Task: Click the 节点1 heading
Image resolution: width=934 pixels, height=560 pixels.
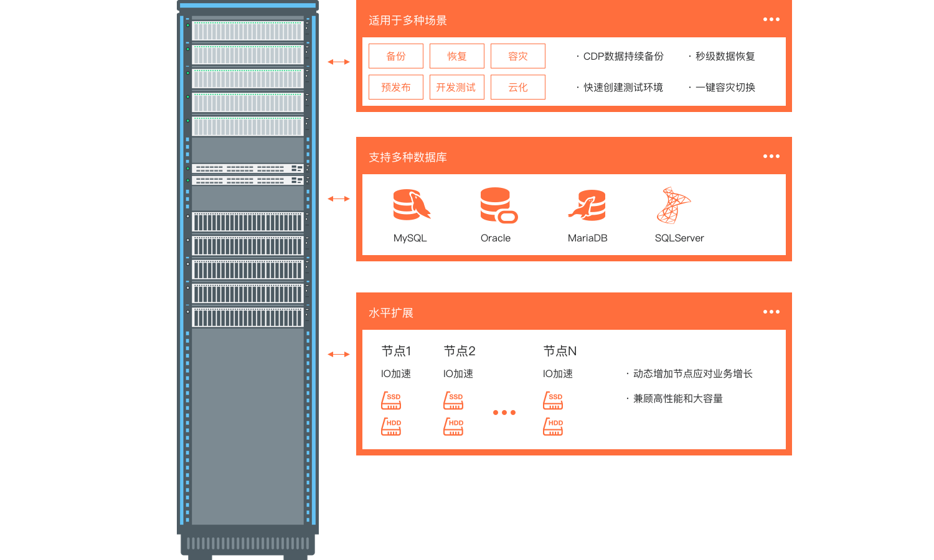Action: [x=397, y=351]
